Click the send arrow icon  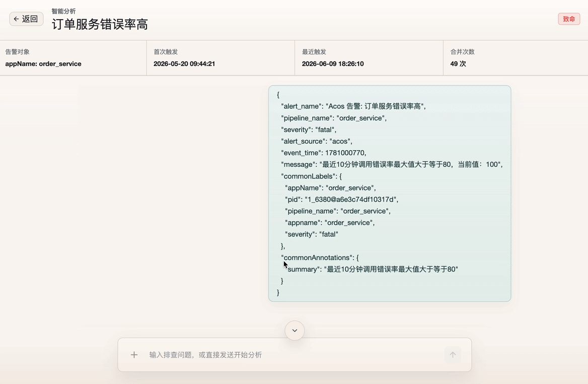[453, 355]
